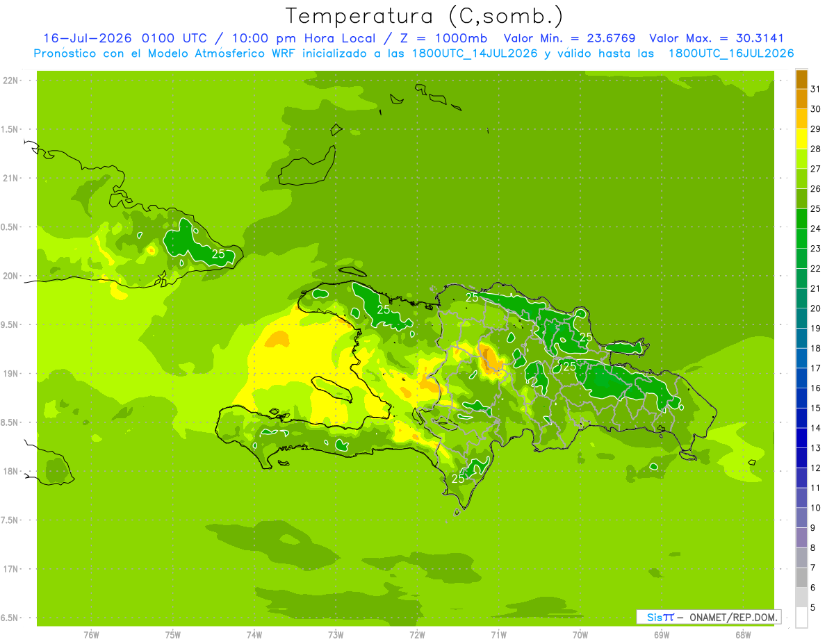Pick the gray swatch between 6 and 7
This screenshot has height=644, width=834.
pyautogui.click(x=801, y=577)
